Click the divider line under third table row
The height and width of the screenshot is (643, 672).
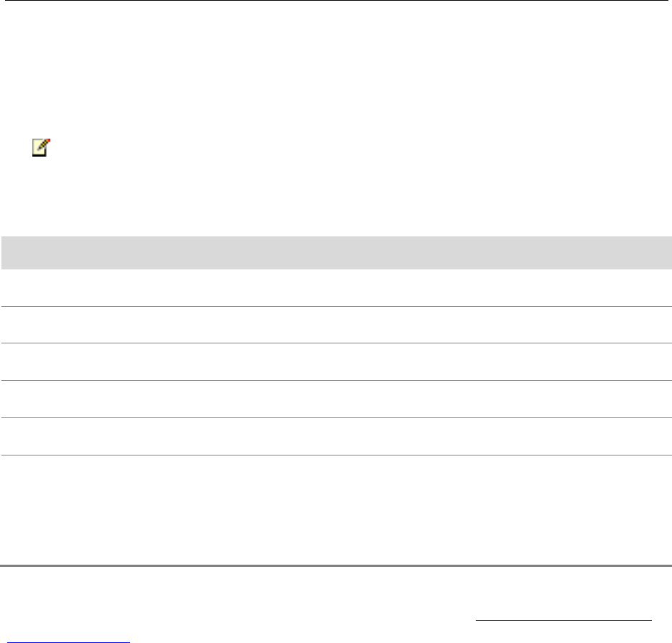point(336,380)
